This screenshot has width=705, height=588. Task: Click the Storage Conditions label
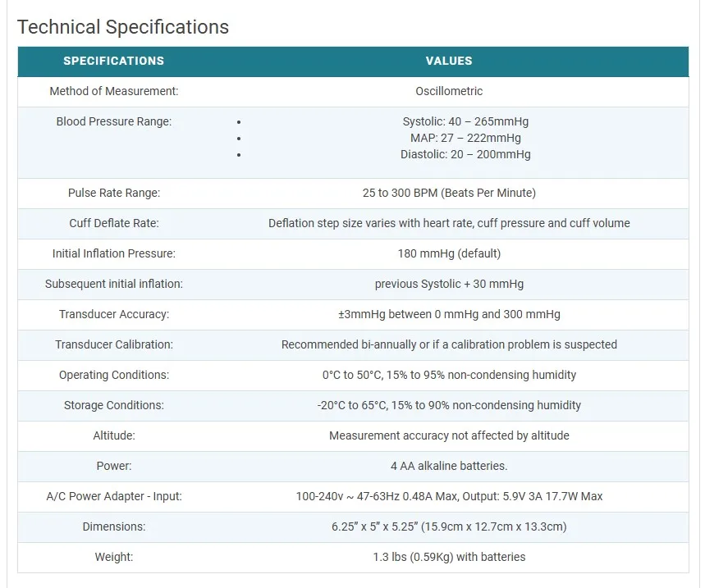(x=113, y=405)
